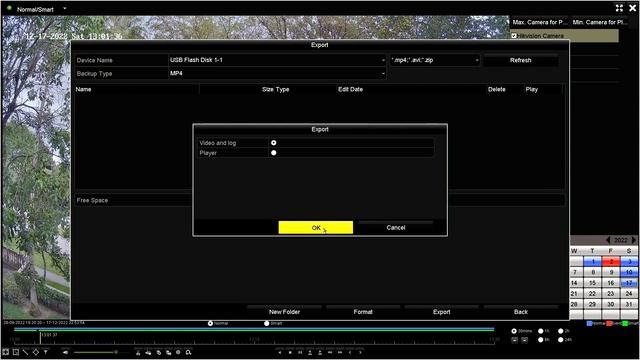Go to previous day with left chevron
Viewport: 640px width, 360px height.
point(350,352)
